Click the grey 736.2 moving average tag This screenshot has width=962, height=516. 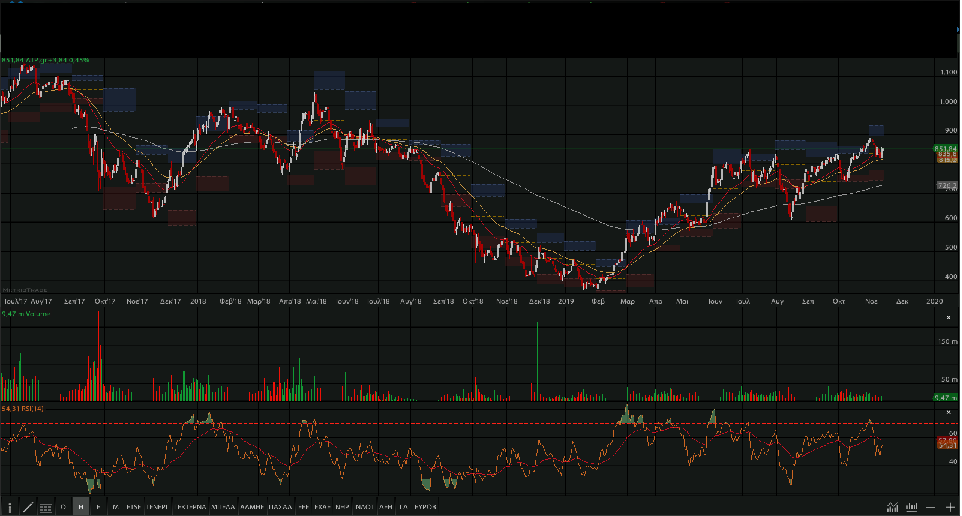tap(947, 186)
